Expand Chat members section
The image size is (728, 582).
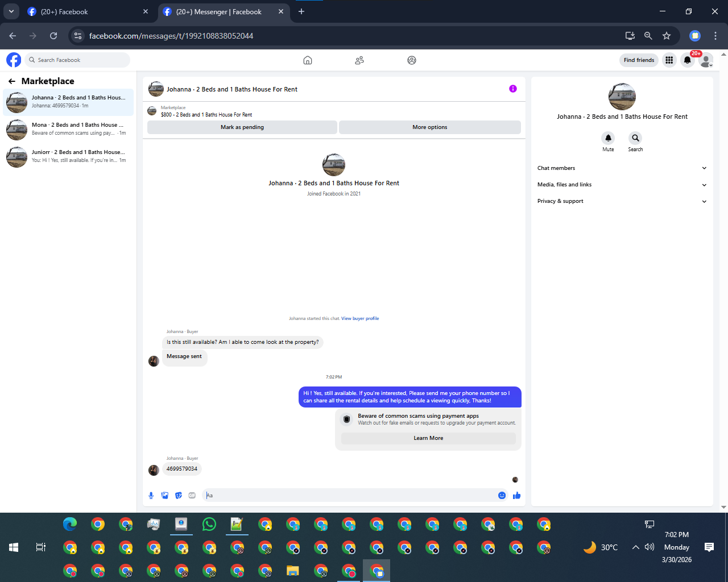pos(622,168)
